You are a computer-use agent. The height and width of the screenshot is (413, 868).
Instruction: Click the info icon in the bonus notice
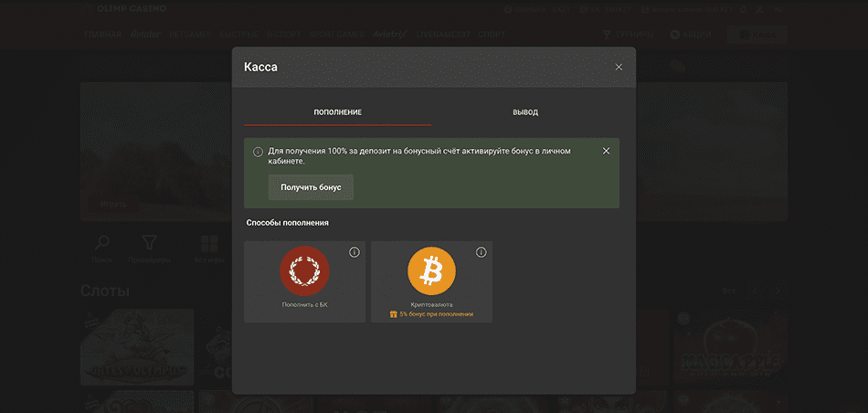point(258,152)
